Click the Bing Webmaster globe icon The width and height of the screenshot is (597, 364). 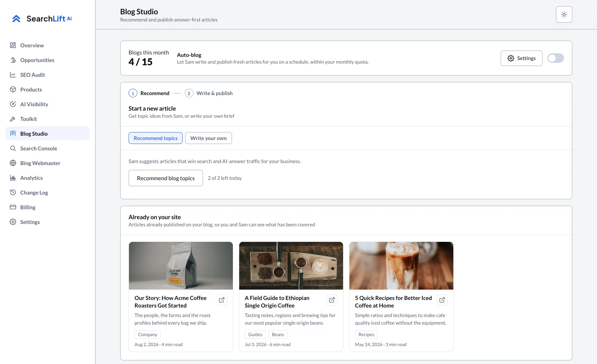pyautogui.click(x=13, y=163)
